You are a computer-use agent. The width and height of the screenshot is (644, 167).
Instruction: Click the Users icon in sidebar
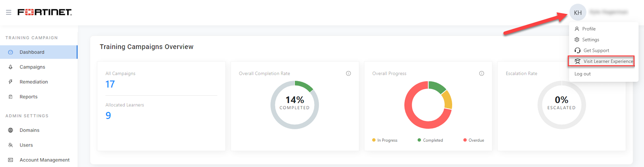tap(10, 145)
